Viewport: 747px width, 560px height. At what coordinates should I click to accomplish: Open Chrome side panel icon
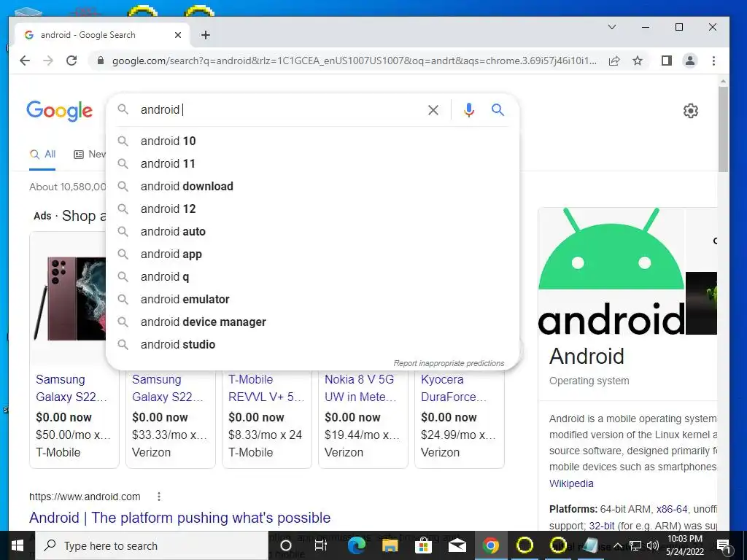[667, 61]
